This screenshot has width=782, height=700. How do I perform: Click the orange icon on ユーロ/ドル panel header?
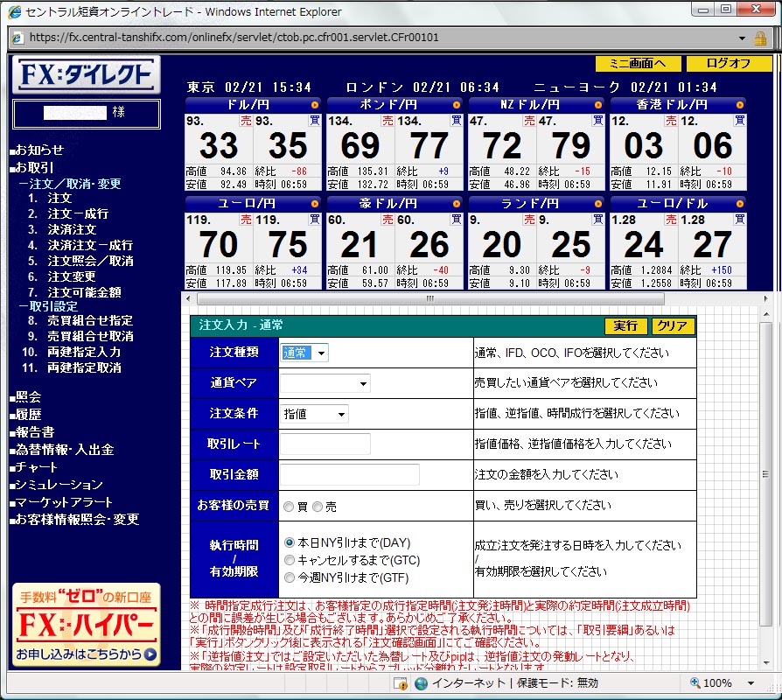pos(739,203)
